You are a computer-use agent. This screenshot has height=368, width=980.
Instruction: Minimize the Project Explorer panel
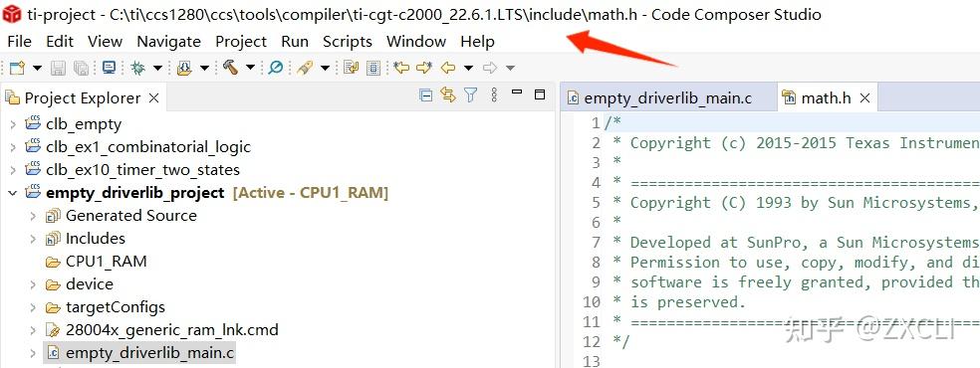(x=516, y=92)
